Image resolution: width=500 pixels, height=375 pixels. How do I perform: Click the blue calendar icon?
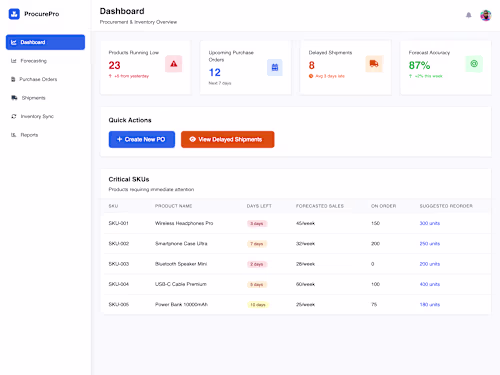[x=275, y=67]
